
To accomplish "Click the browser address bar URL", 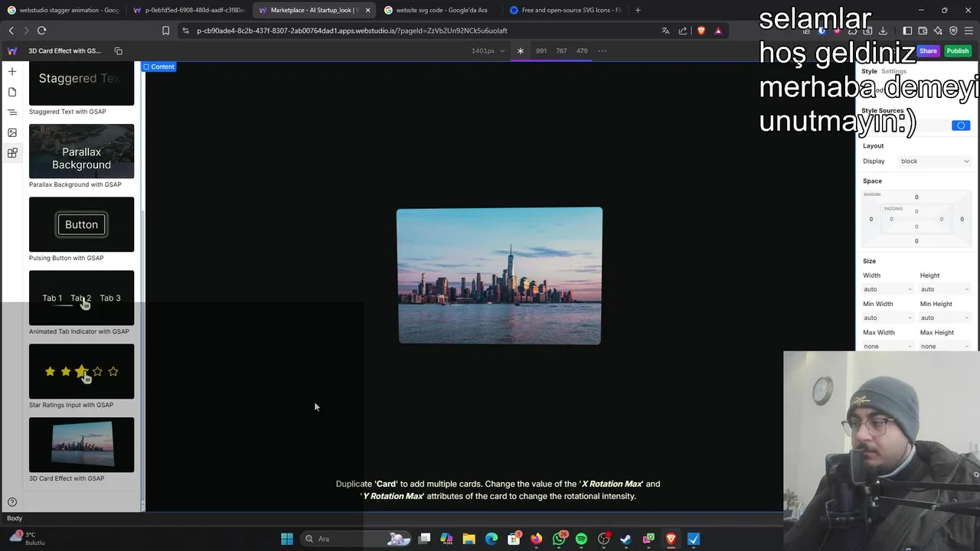I will (x=352, y=31).
